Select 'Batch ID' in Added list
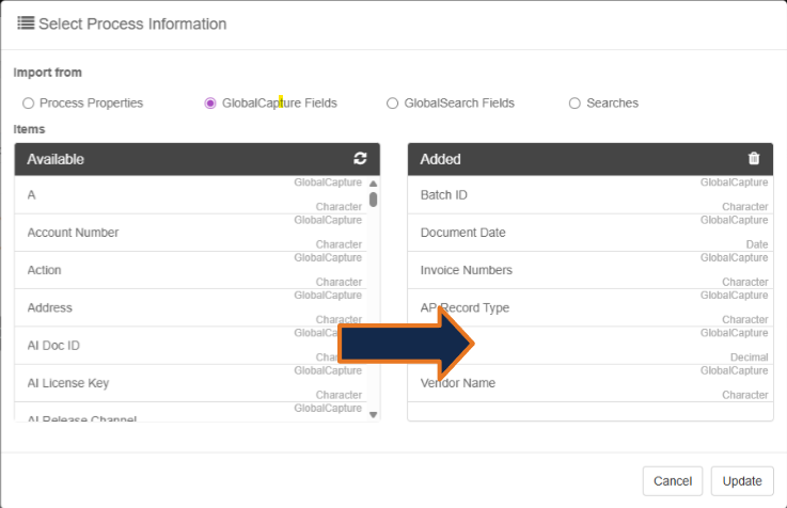The height and width of the screenshot is (508, 787). (x=590, y=195)
